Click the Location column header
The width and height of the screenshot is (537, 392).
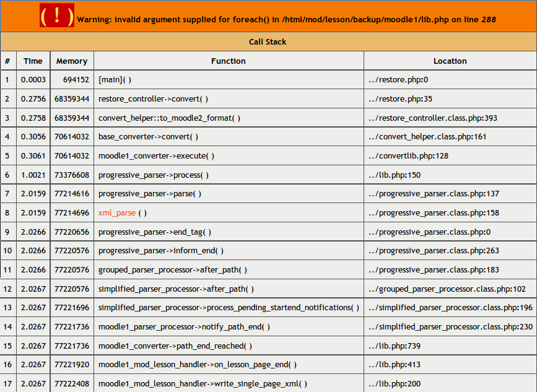[x=450, y=61]
